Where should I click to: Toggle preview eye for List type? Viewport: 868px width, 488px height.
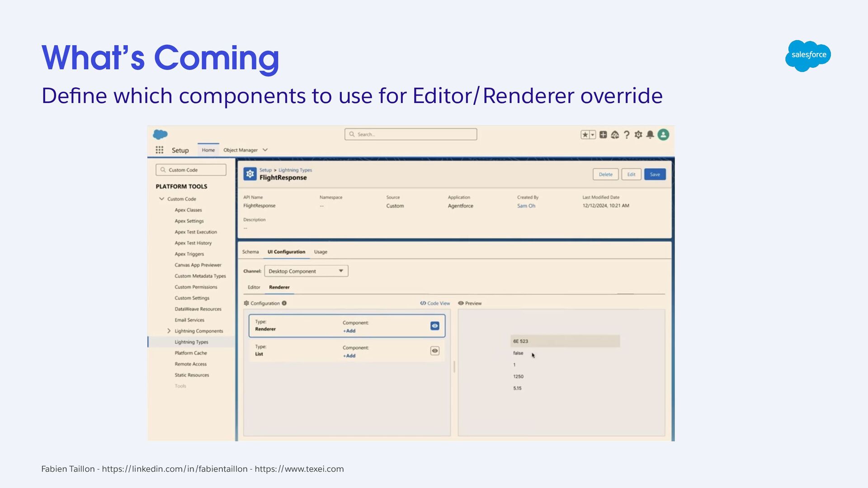(435, 351)
